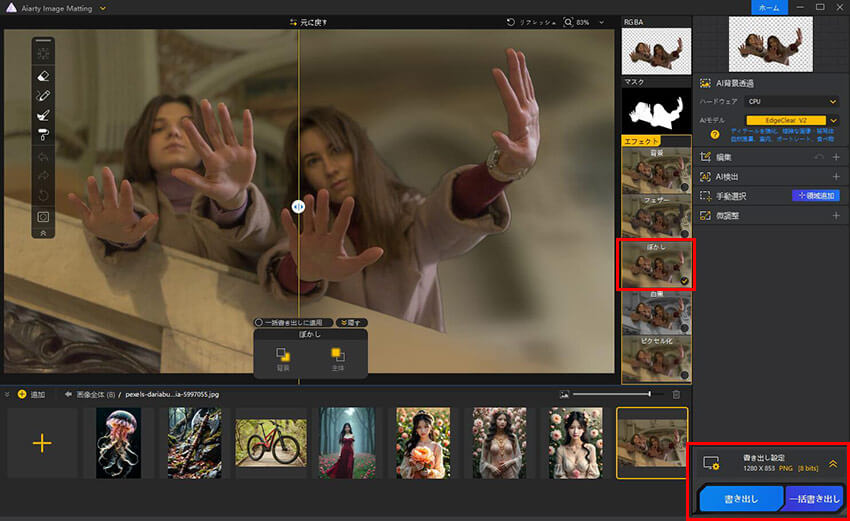Screen dimensions: 850x521
Task: Switch to the ホーム tab
Action: [768, 6]
